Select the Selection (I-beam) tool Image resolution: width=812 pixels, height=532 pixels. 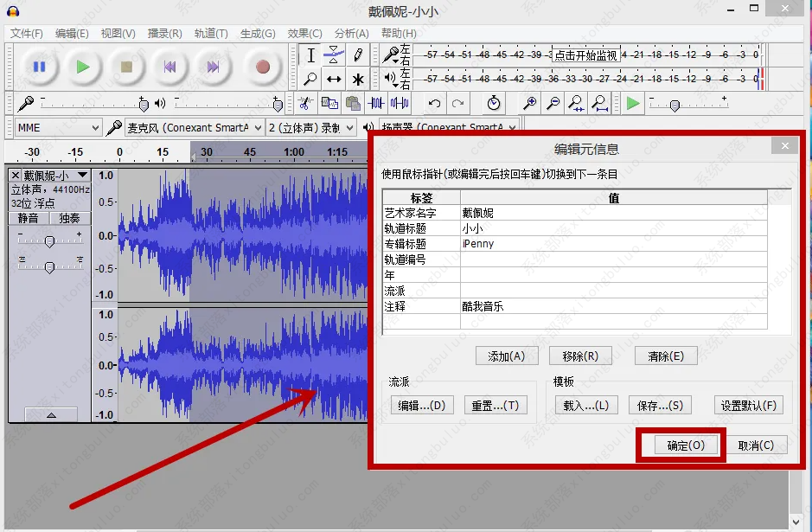(x=310, y=54)
